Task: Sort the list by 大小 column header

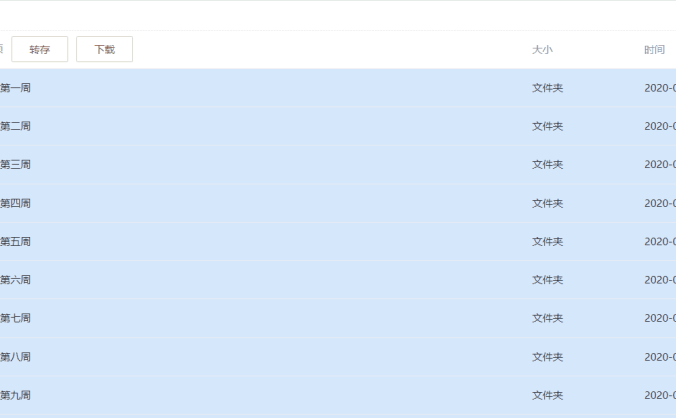Action: point(542,49)
